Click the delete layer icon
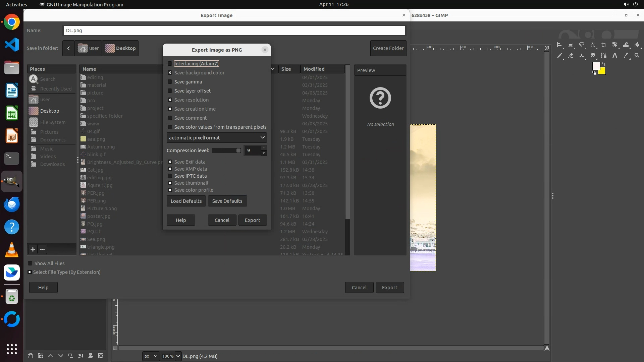Viewport: 644px width, 362px height. [x=101, y=356]
